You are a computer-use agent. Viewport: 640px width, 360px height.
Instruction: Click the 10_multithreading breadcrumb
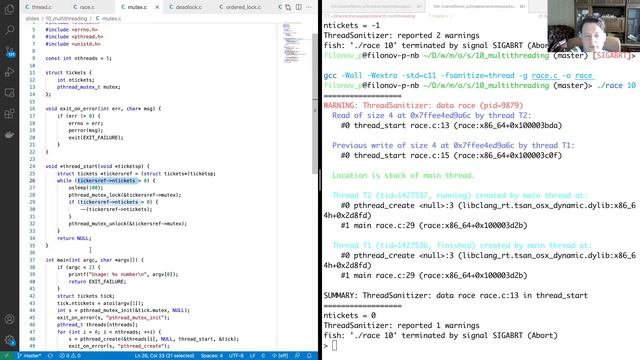tap(66, 18)
